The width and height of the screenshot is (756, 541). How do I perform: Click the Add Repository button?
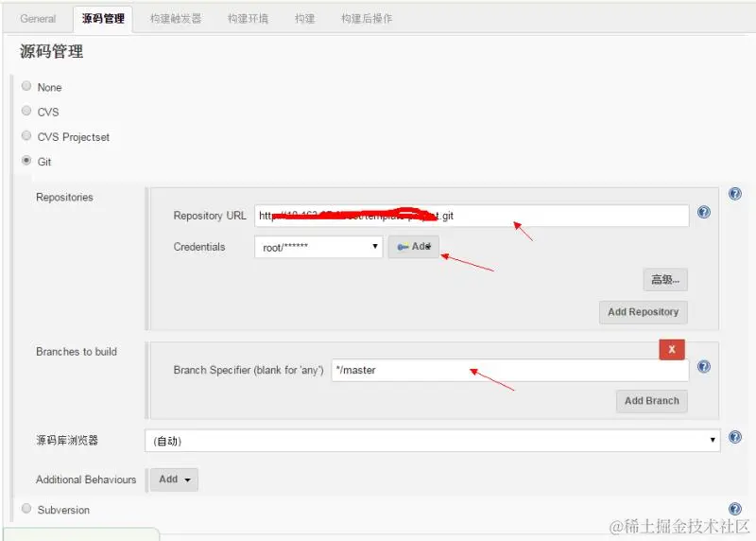(x=644, y=312)
